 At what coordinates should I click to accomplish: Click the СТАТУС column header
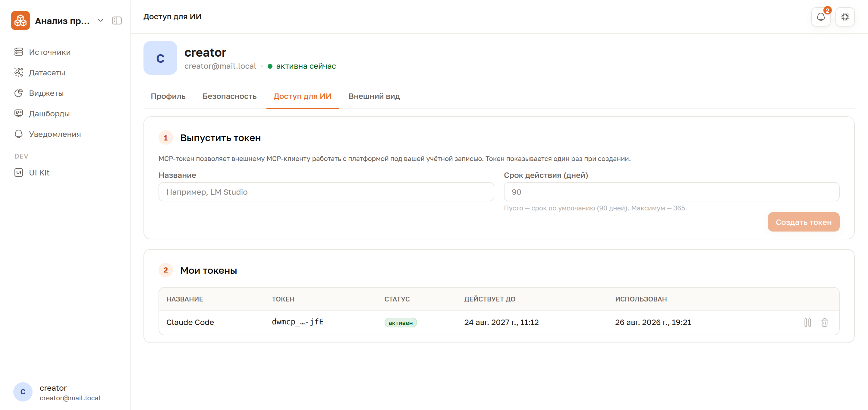click(397, 299)
